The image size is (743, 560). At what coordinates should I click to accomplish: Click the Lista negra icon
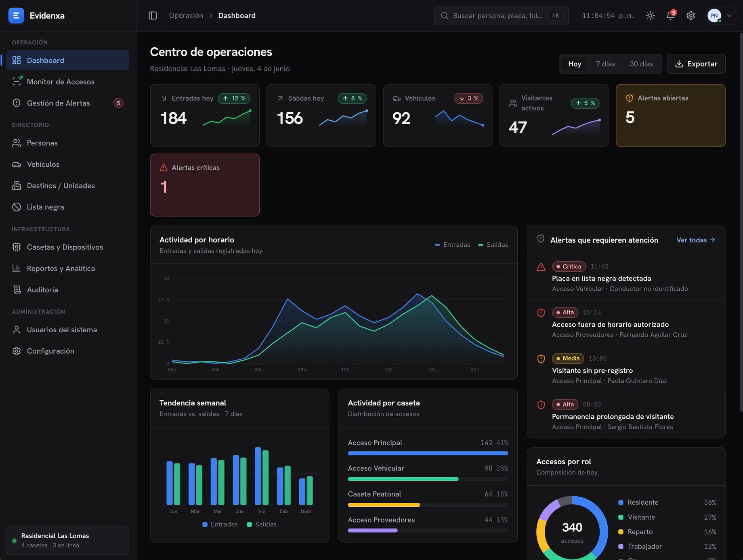pos(17,207)
